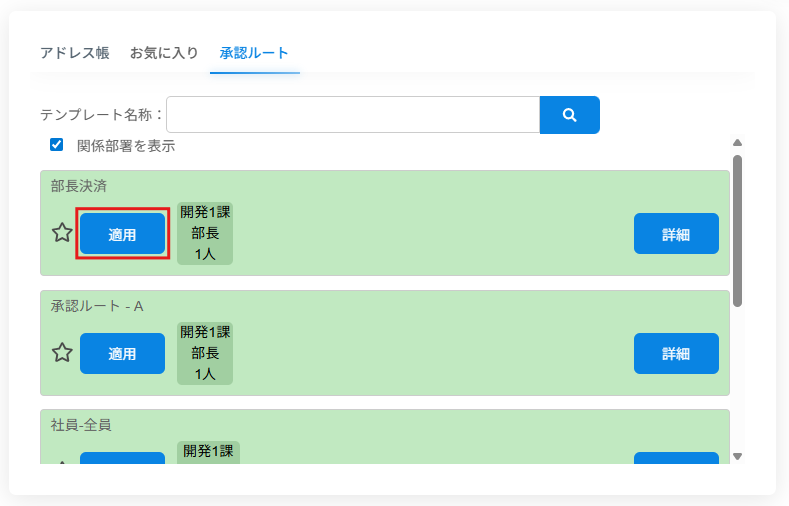
Task: Switch to the アドレス帳 tab
Action: click(x=74, y=53)
